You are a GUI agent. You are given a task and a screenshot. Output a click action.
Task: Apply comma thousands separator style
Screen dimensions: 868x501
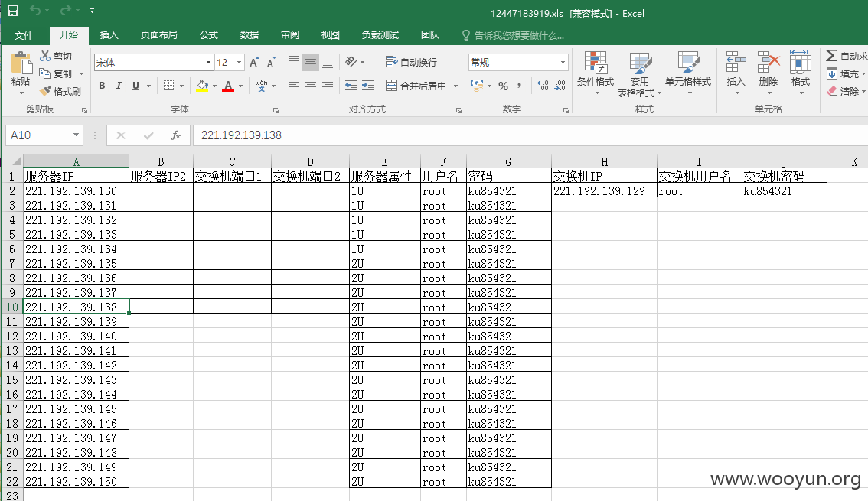click(519, 86)
